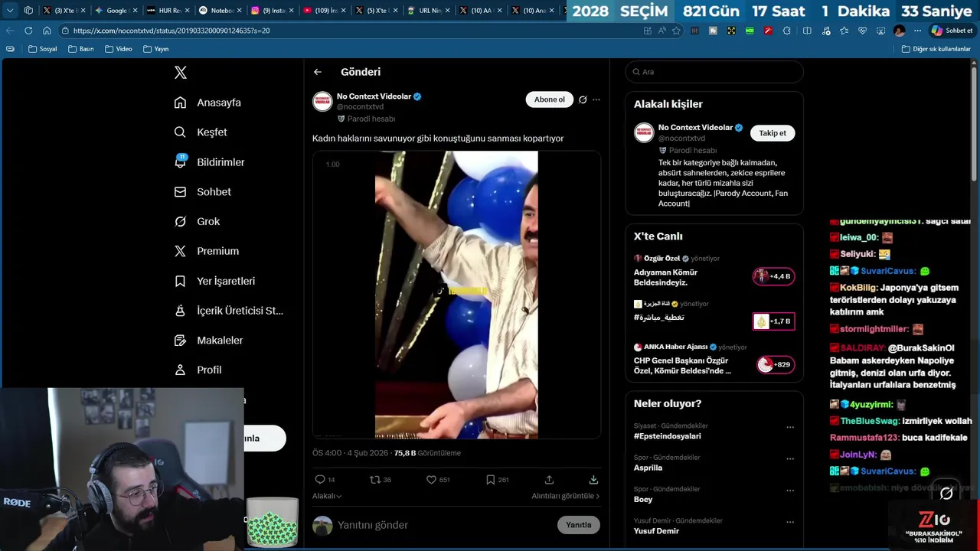Click the browser refresh button
980x551 pixels.
click(28, 31)
